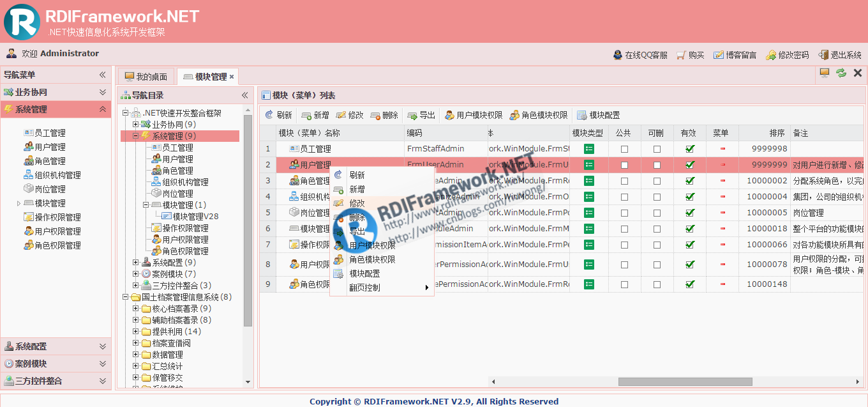Toggle the 有效 checkbox for 员工管理 row
Screen dimensions: 868x407
click(x=689, y=149)
